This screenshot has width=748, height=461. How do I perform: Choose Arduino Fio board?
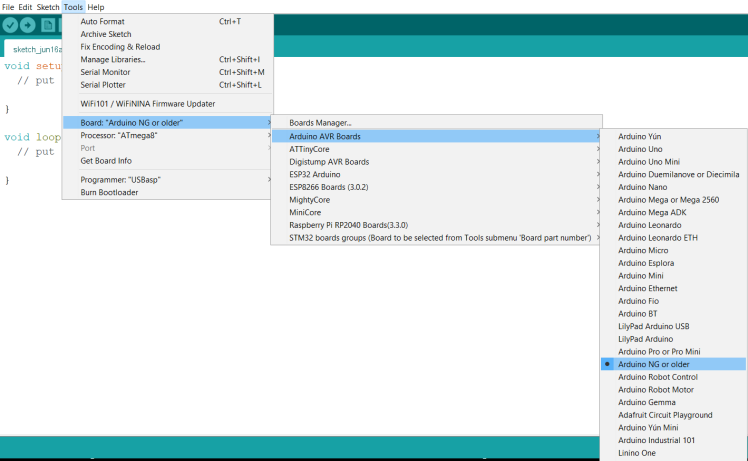click(674, 301)
